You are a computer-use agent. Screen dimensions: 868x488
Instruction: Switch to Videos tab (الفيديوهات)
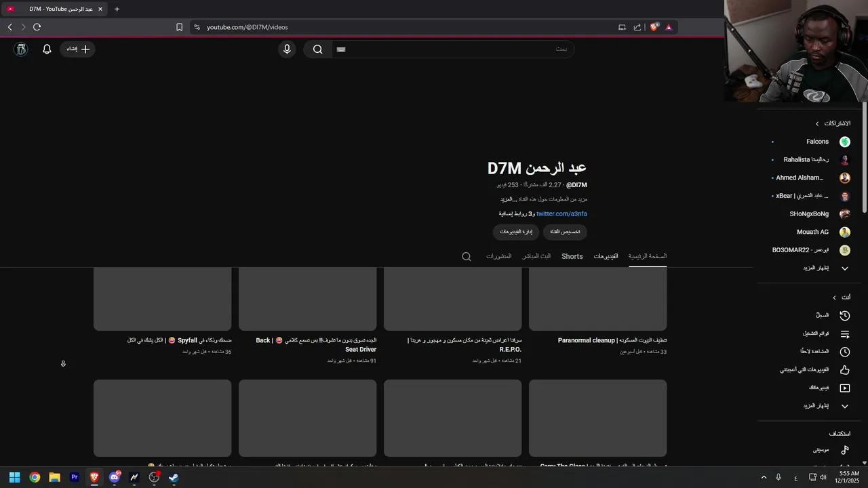[x=606, y=256]
